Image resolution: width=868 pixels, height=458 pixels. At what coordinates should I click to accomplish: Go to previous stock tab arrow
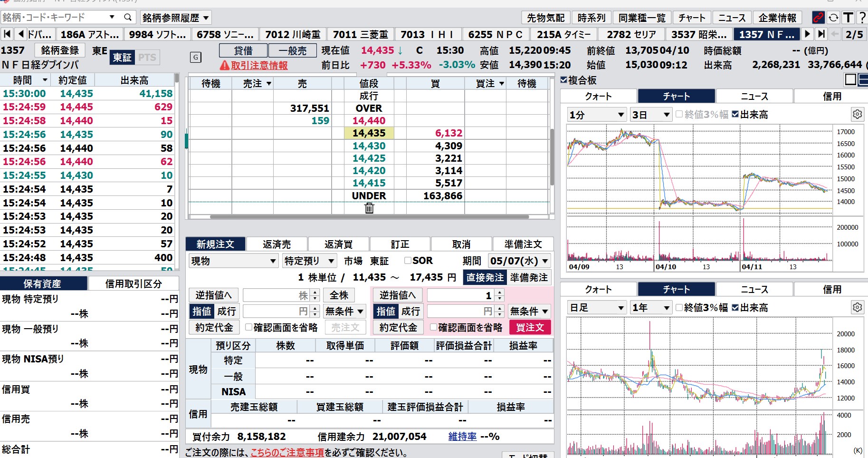(x=20, y=34)
